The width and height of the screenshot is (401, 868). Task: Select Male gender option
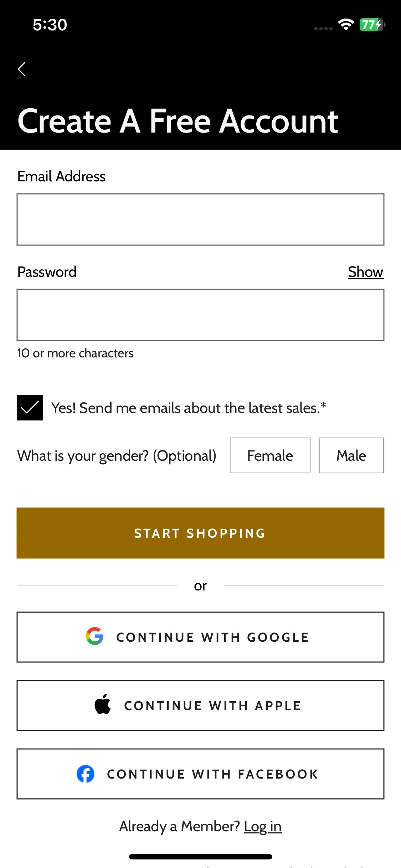pyautogui.click(x=351, y=455)
